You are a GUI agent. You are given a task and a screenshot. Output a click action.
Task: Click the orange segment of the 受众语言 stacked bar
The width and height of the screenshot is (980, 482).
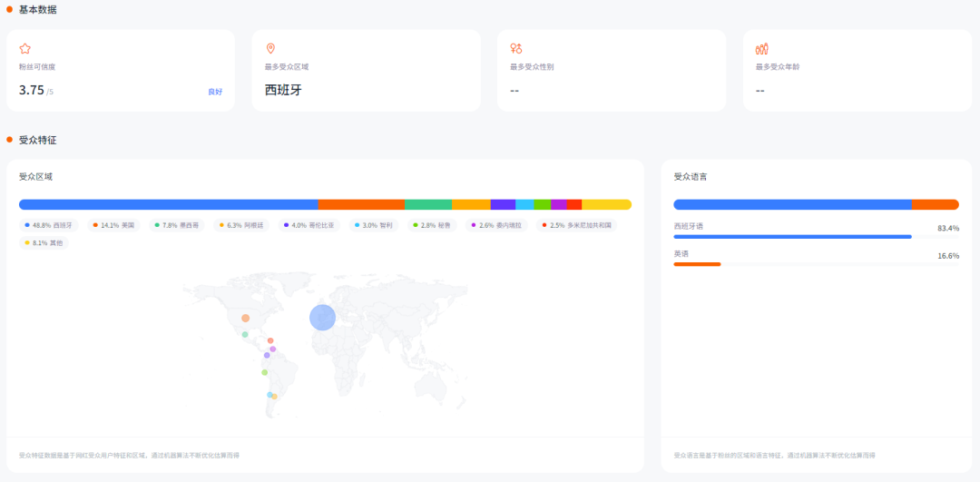[935, 204]
